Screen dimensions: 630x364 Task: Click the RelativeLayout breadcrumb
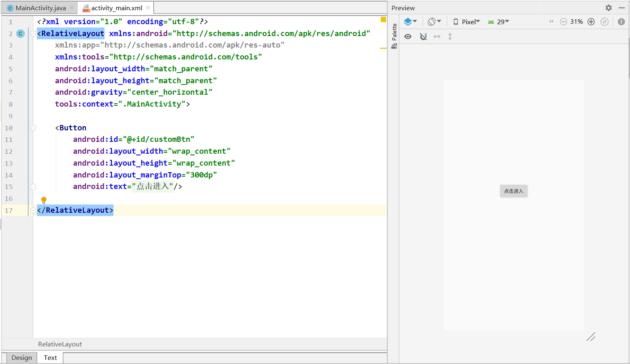pos(60,344)
